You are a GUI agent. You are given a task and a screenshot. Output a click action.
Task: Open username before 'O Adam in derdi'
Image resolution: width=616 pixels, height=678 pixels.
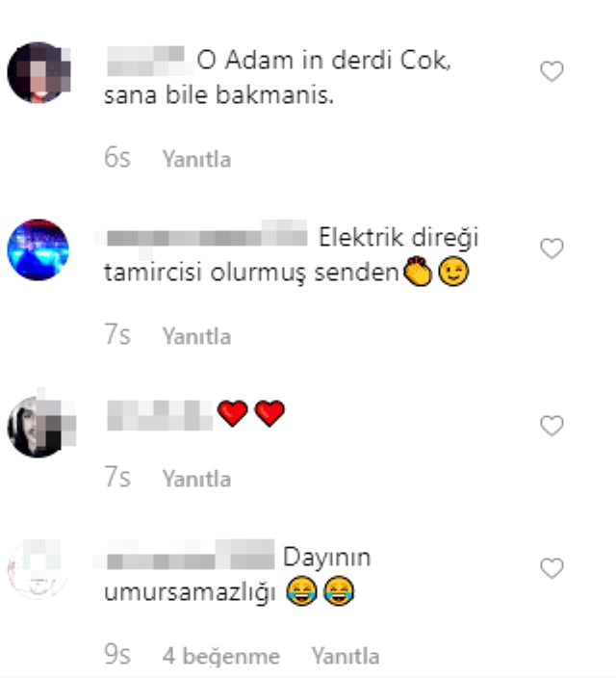(147, 61)
